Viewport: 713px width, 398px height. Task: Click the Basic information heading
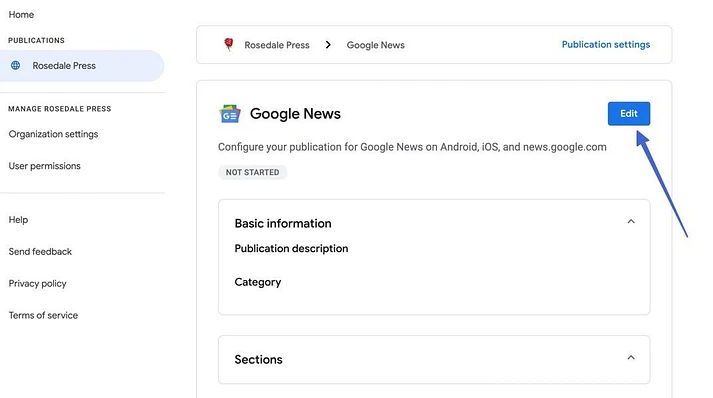[x=283, y=223]
